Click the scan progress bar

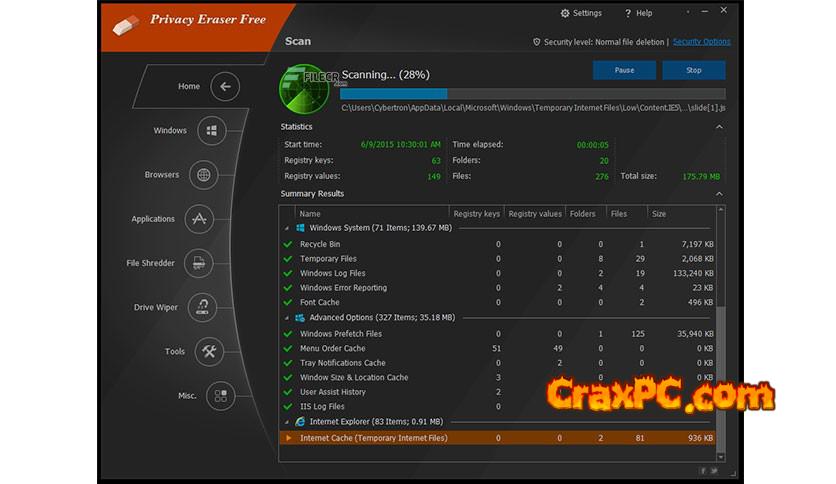tap(532, 93)
